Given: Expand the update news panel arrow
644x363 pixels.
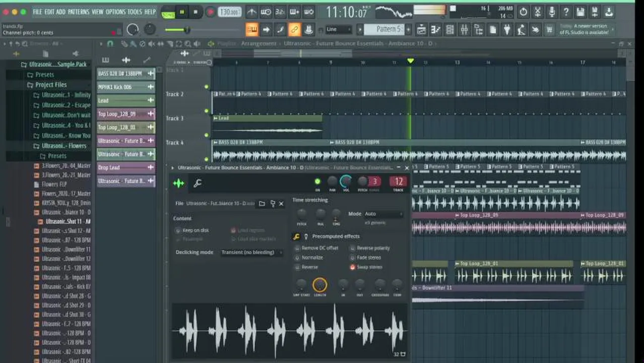Looking at the screenshot, I should [613, 29].
